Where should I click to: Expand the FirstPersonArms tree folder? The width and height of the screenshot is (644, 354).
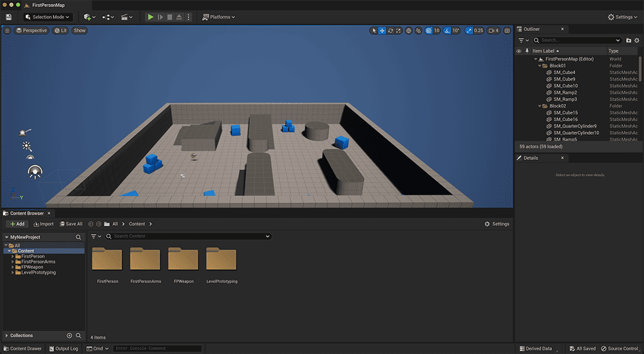pos(13,262)
